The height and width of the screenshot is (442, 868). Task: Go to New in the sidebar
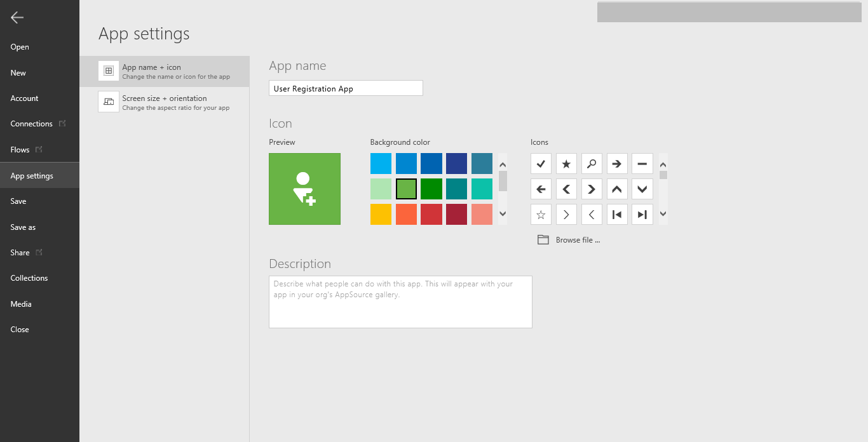point(39,73)
